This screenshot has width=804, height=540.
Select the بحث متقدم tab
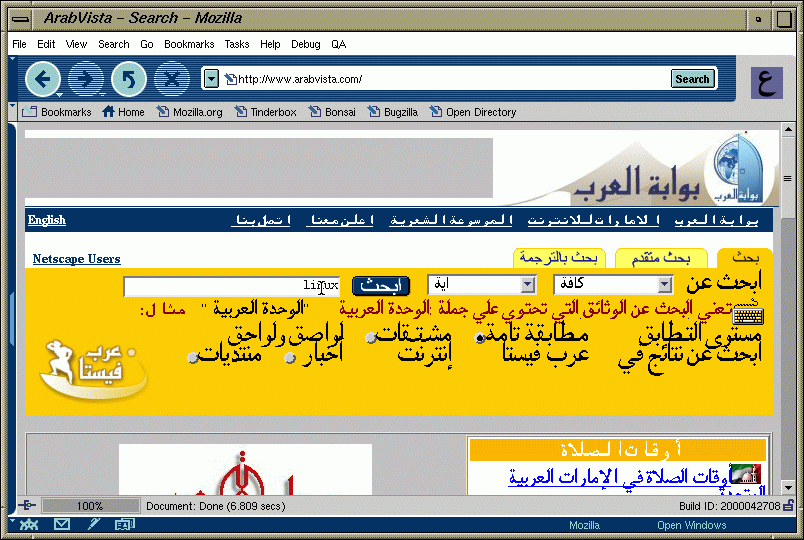[661, 258]
